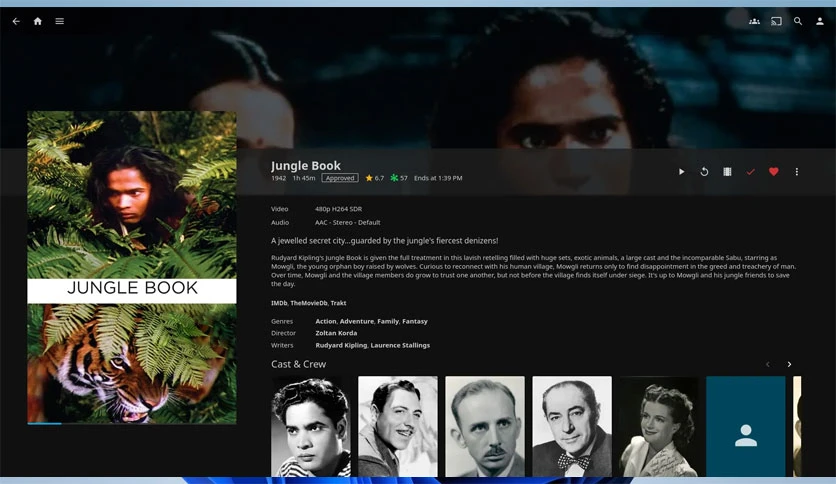This screenshot has width=836, height=484.
Task: Open the hamburger menu
Action: (x=60, y=21)
